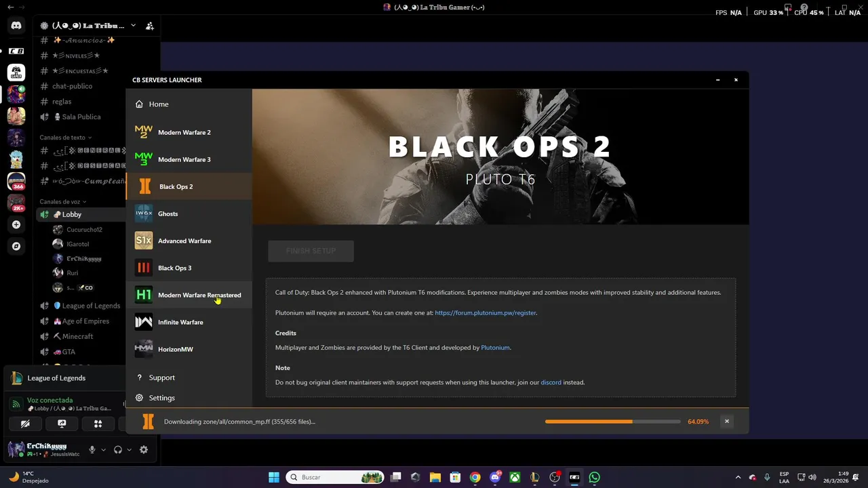This screenshot has height=488, width=868.
Task: Open League of Legends activity panel
Action: point(65,378)
